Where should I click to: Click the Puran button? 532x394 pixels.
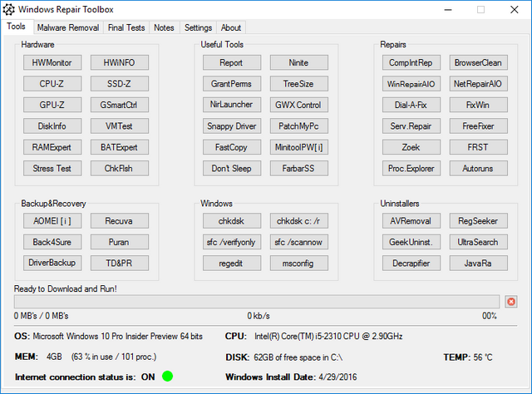click(120, 242)
